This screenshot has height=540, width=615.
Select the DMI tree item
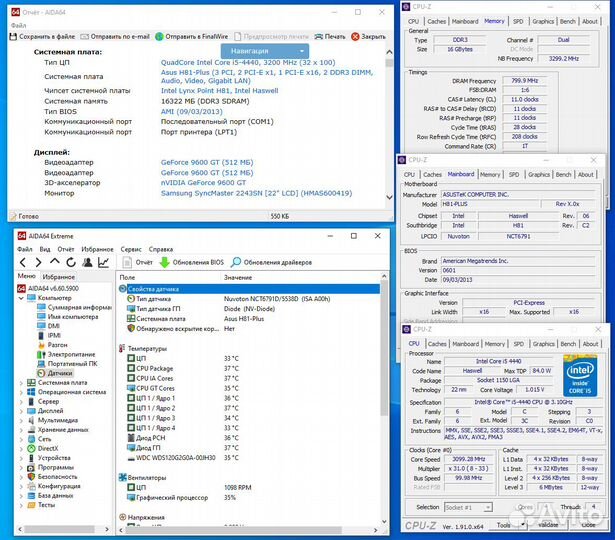point(54,326)
